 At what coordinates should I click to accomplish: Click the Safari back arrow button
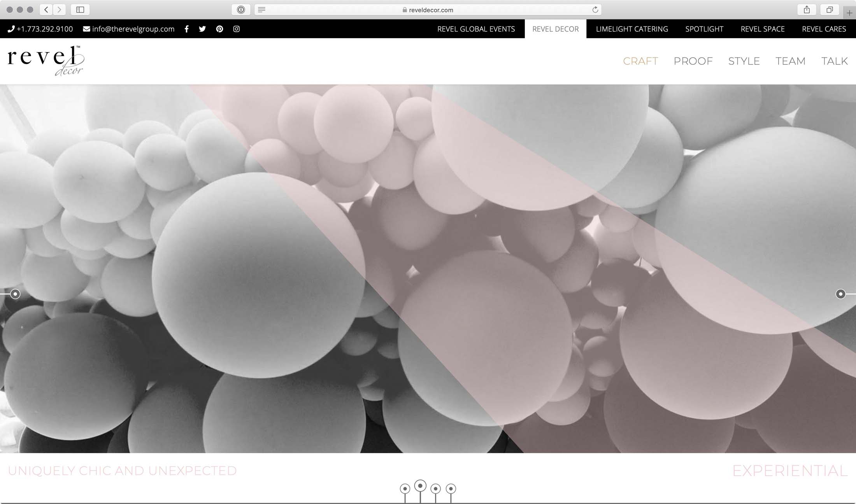(46, 10)
